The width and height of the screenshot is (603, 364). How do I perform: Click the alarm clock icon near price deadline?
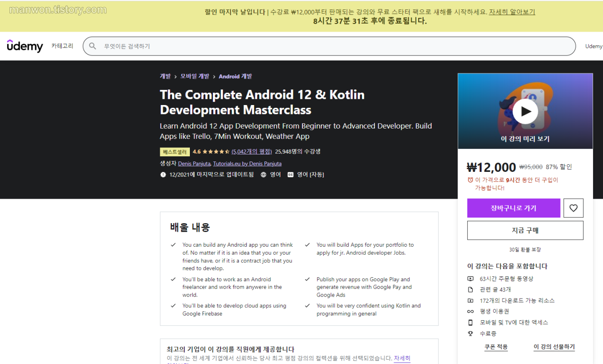(470, 180)
